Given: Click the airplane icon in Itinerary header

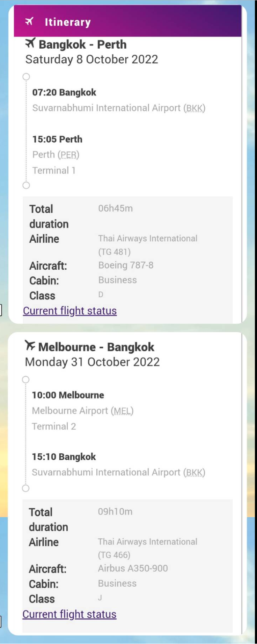Looking at the screenshot, I should click(x=29, y=22).
